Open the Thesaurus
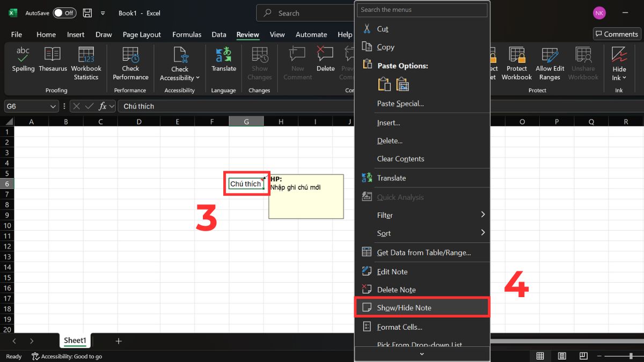The image size is (644, 362). click(52, 63)
